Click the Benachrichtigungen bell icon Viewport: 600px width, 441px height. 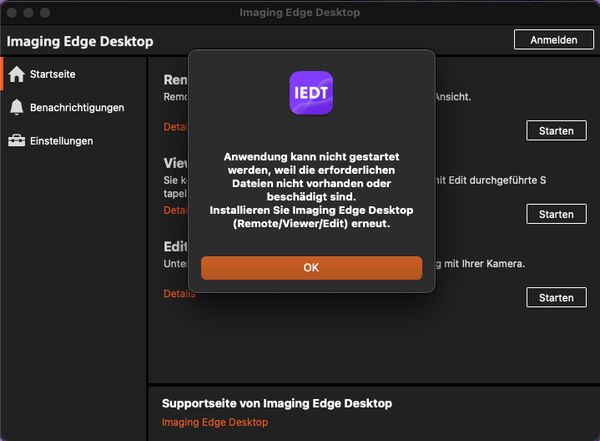[x=17, y=108]
